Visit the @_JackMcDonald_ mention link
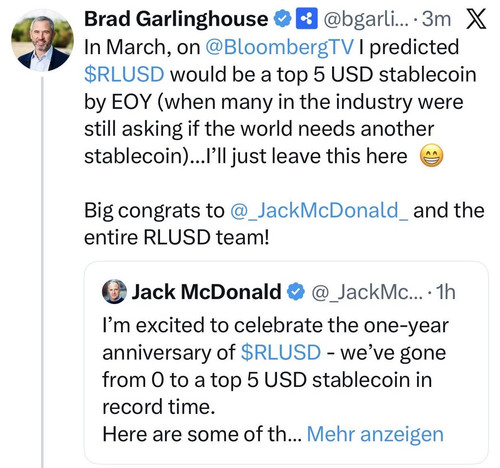The image size is (500, 468). tap(319, 211)
